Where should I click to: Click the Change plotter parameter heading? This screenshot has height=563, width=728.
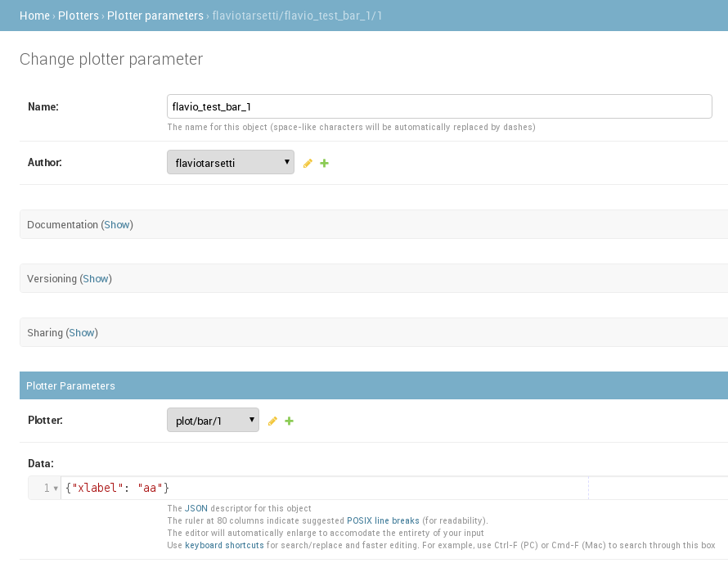coord(111,59)
